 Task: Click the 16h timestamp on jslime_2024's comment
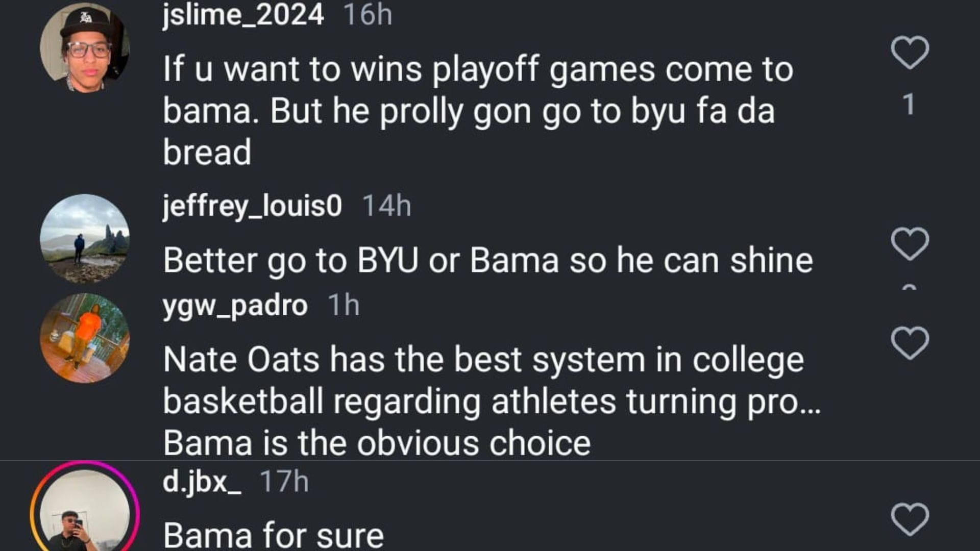[x=367, y=14]
